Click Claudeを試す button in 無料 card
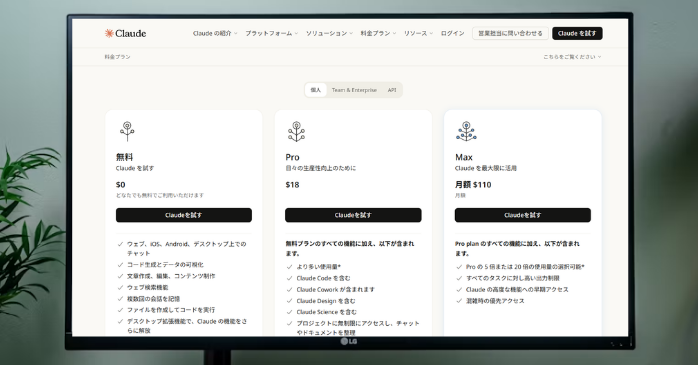This screenshot has width=698, height=365. coord(184,215)
